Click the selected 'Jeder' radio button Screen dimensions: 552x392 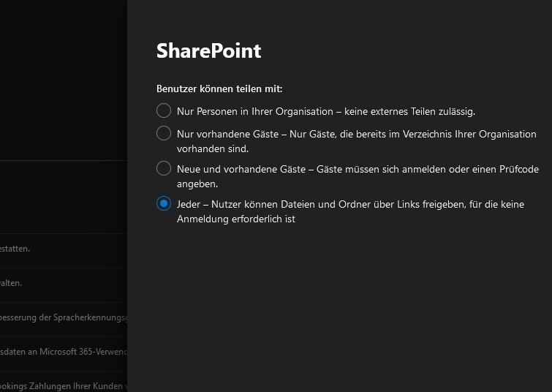(x=164, y=203)
